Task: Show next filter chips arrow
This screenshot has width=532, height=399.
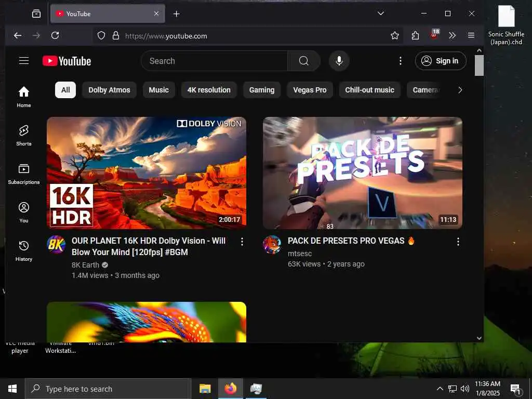Action: tap(460, 90)
